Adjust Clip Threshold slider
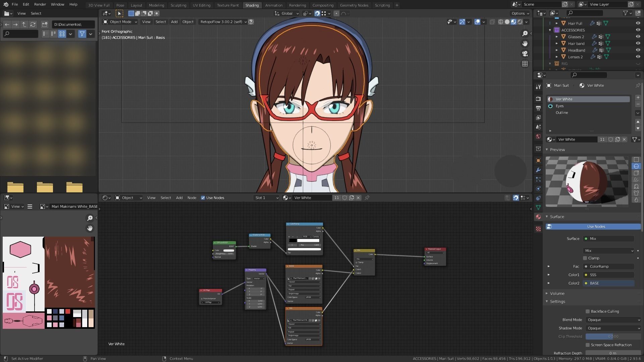This screenshot has height=362, width=644. (x=613, y=337)
